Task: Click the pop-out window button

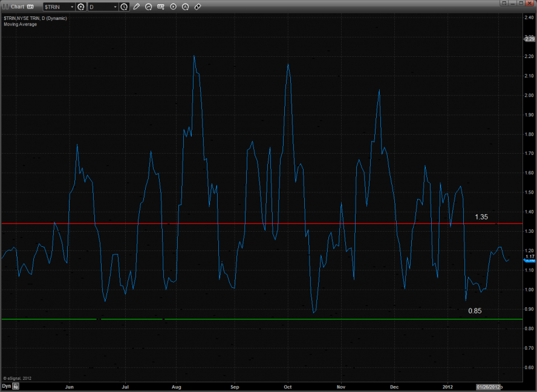Action: [504, 3]
